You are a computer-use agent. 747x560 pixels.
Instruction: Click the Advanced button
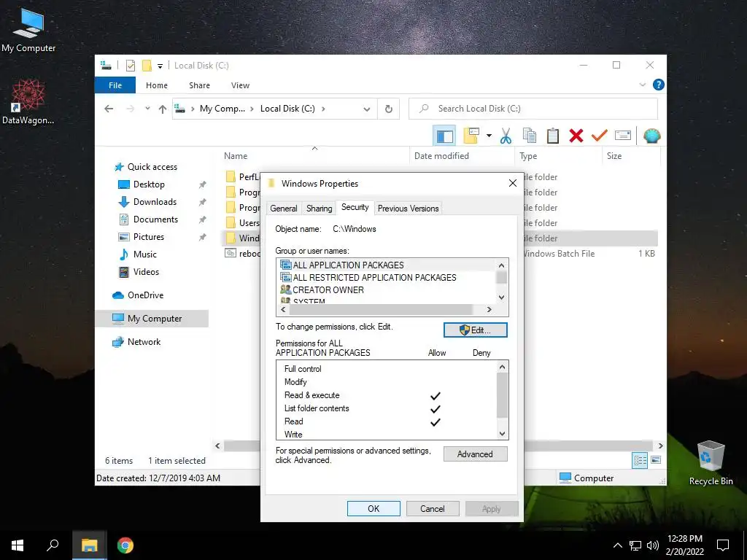[x=475, y=454]
